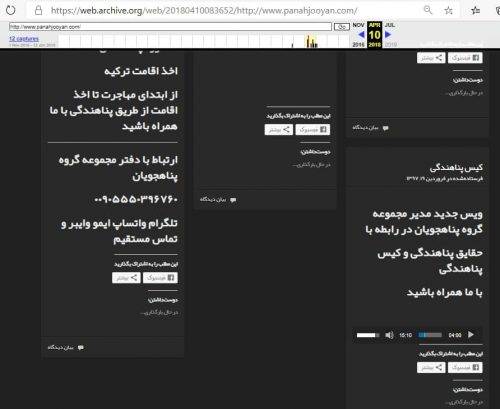Share the contact-number post on Facebook
The height and width of the screenshot is (409, 500).
pos(160,278)
